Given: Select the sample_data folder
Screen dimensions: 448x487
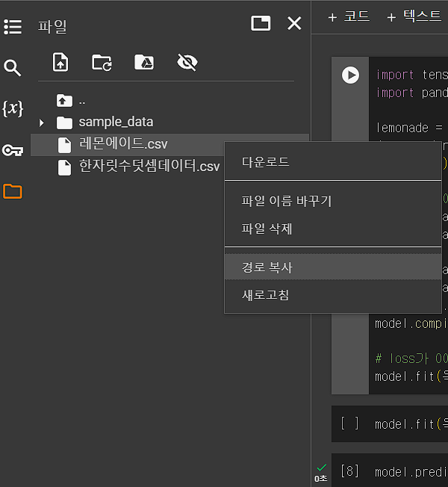Looking at the screenshot, I should (x=116, y=122).
